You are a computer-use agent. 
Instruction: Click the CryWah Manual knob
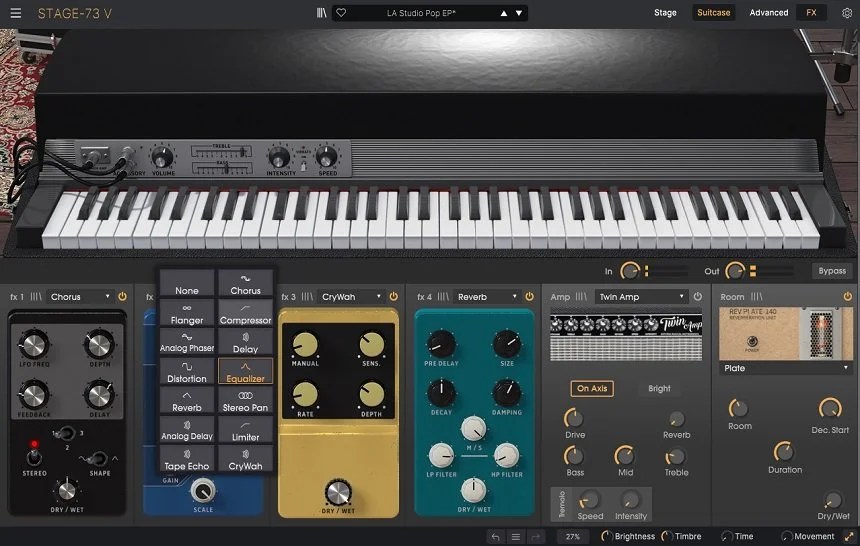(x=305, y=344)
